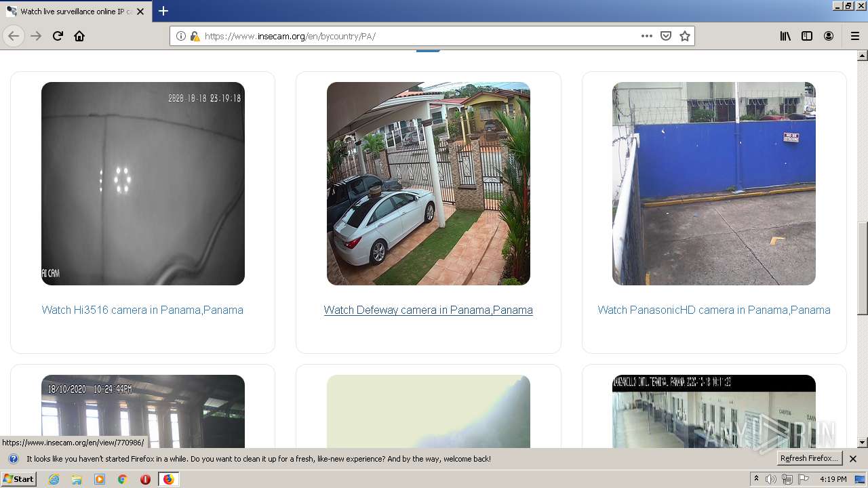This screenshot has width=868, height=488.
Task: Go back to the previous page
Action: point(14,36)
